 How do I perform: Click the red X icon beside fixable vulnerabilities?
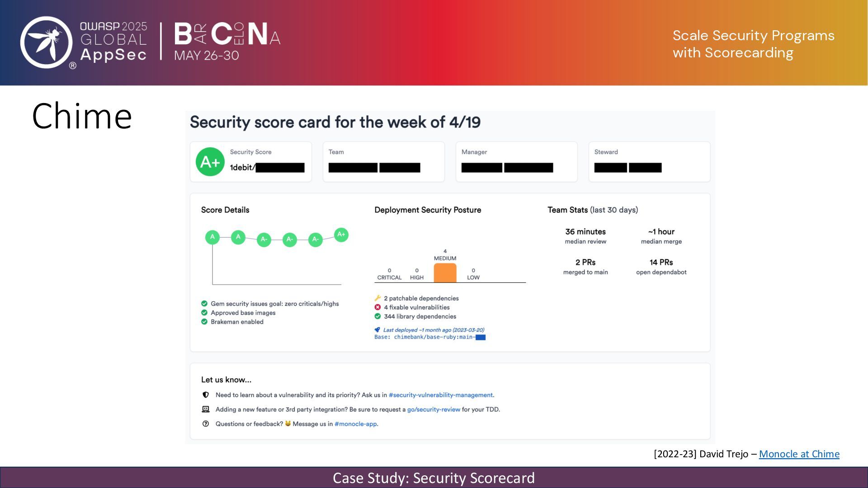pyautogui.click(x=377, y=307)
